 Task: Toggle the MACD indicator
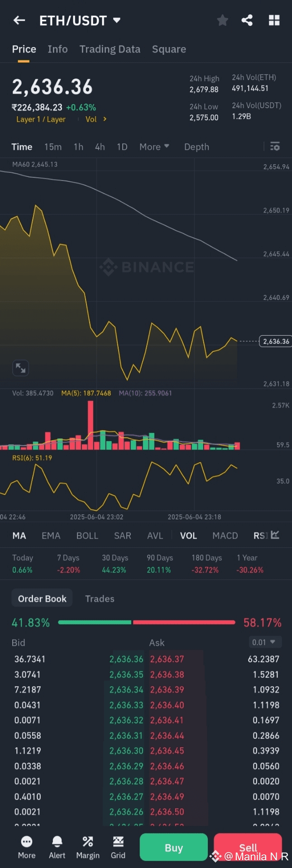coord(225,536)
